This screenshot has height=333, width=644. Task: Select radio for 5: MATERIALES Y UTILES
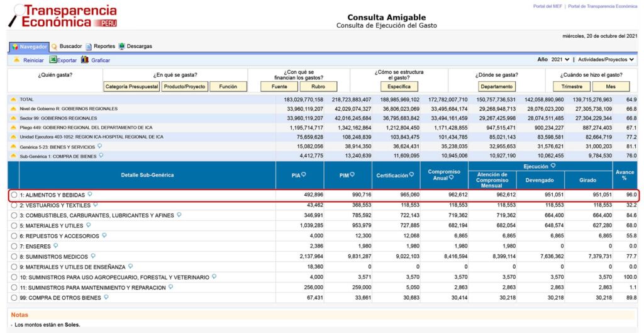click(x=14, y=226)
